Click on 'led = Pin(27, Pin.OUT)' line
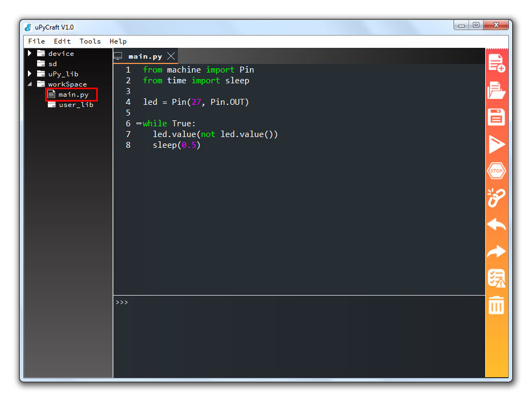The image size is (532, 402). tap(196, 102)
